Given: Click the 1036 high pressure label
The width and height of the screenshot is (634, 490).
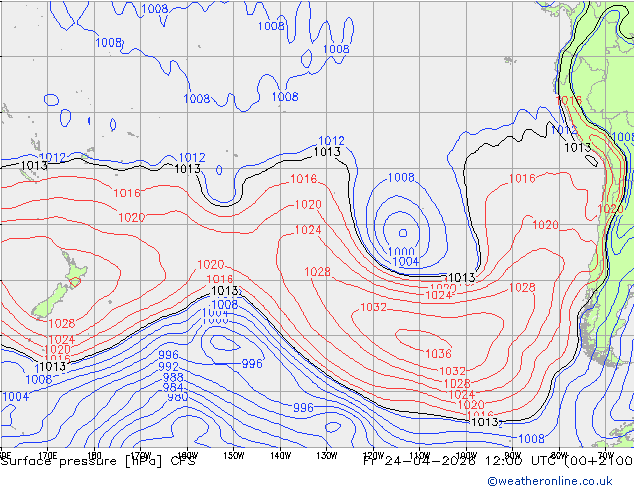Looking at the screenshot, I should [438, 354].
